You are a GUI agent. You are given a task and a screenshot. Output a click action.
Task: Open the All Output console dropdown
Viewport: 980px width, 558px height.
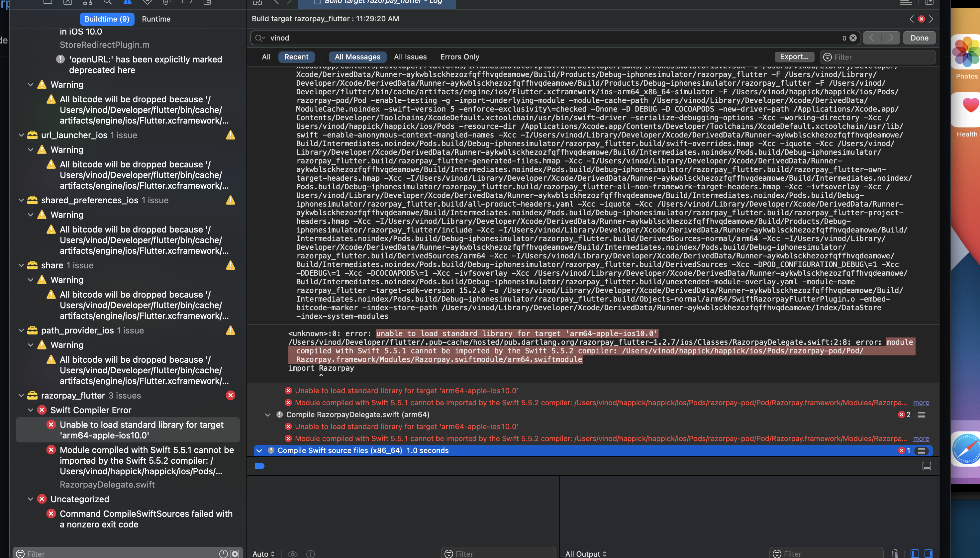pyautogui.click(x=586, y=554)
